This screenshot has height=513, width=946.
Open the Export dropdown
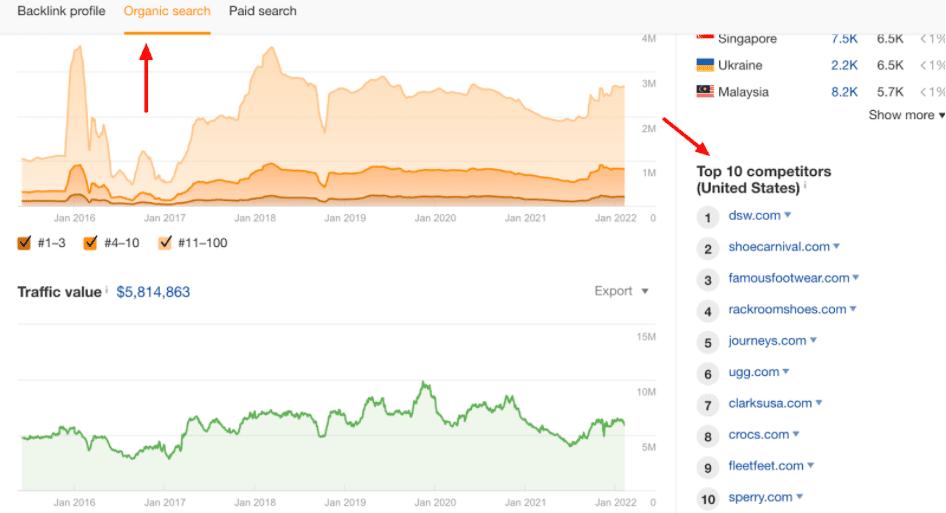coord(621,291)
